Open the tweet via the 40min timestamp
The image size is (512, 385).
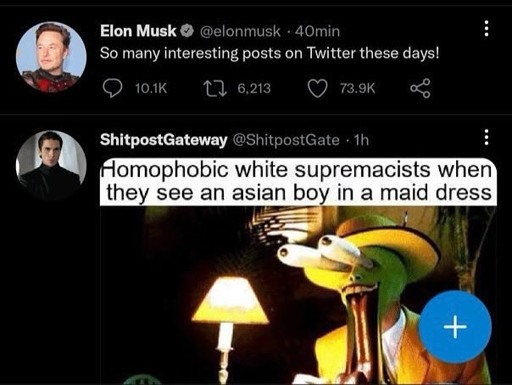coord(317,31)
